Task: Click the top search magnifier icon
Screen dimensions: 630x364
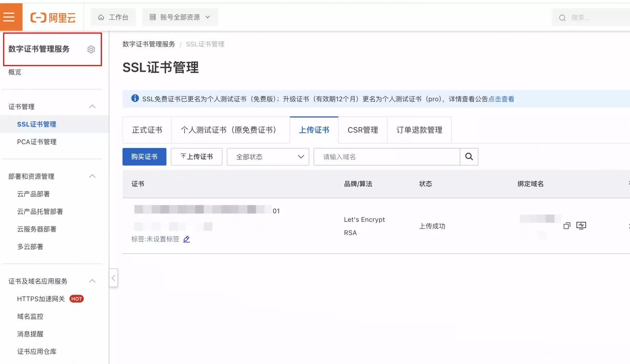Action: pyautogui.click(x=562, y=18)
